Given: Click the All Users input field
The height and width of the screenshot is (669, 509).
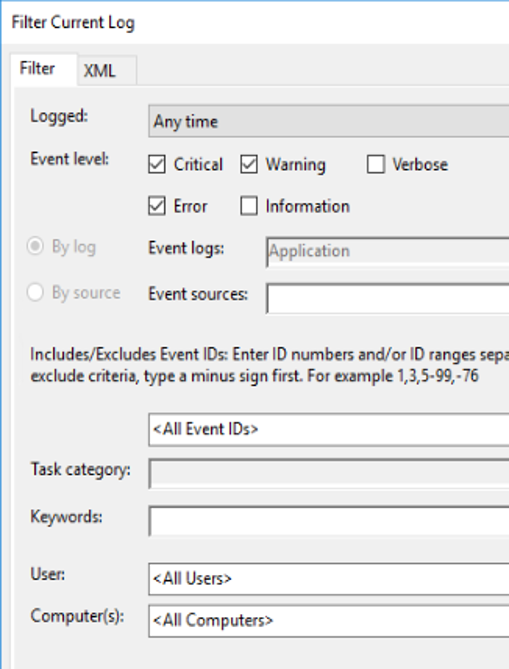Looking at the screenshot, I should pyautogui.click(x=329, y=579).
